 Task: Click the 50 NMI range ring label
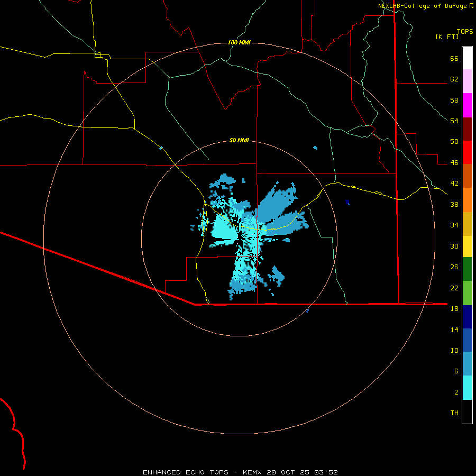(239, 140)
